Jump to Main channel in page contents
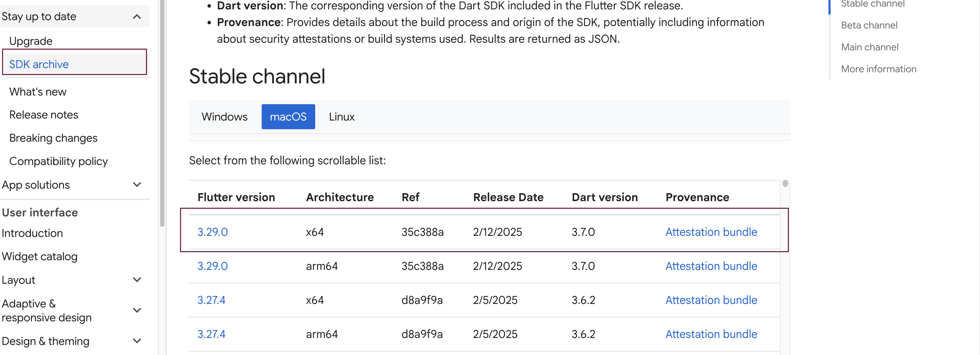Screen dimensions: 980x355 coord(870,47)
